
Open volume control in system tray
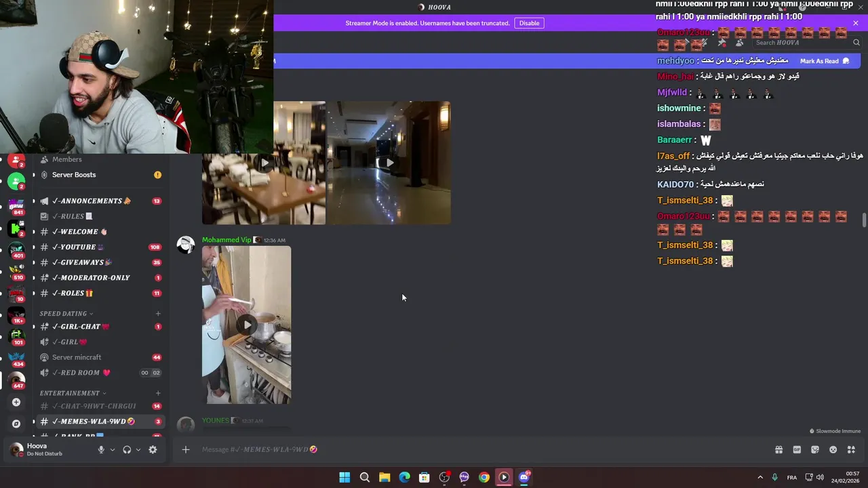820,477
